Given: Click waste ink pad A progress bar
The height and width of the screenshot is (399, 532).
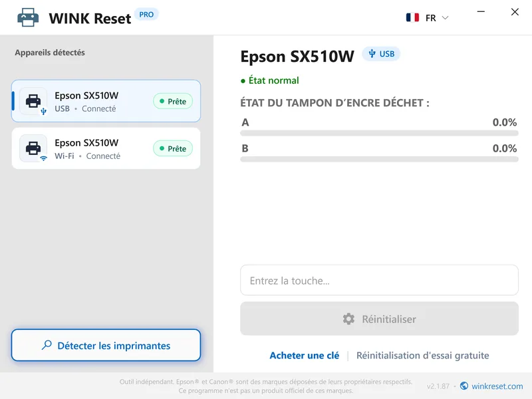Looking at the screenshot, I should (379, 134).
